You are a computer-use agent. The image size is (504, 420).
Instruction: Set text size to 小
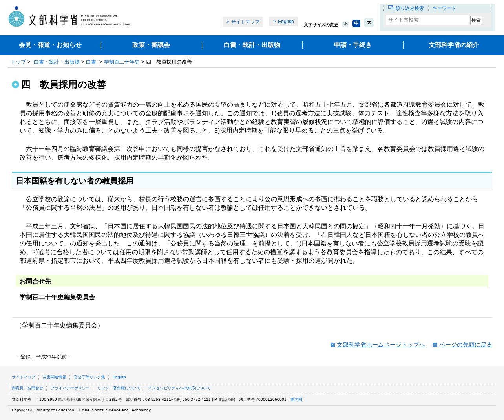pos(345,24)
